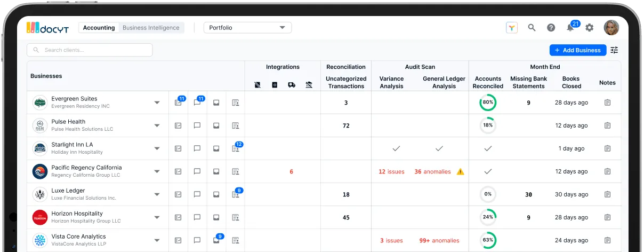
Task: Switch to the Accounting tab
Action: coord(99,28)
